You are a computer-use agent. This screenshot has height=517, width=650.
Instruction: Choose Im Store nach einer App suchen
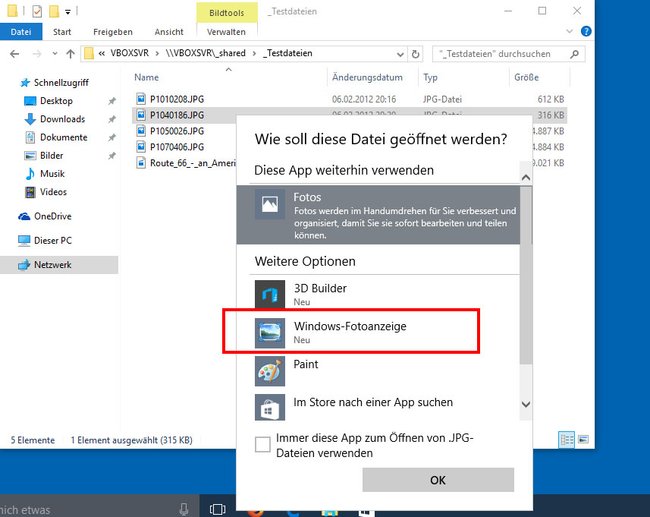point(373,402)
